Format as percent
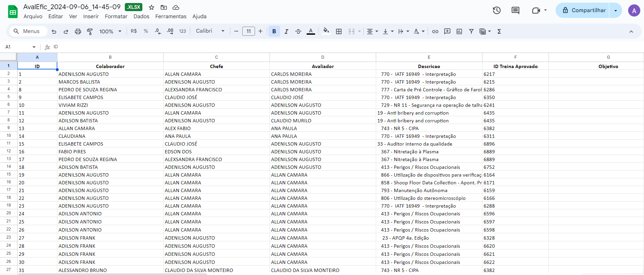The width and height of the screenshot is (644, 275). tap(146, 31)
